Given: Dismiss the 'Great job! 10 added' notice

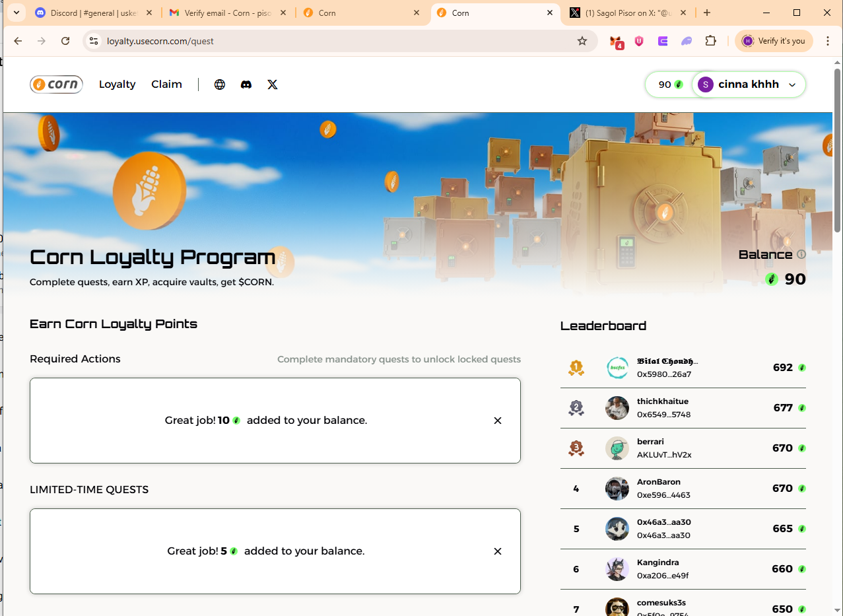Looking at the screenshot, I should [498, 421].
